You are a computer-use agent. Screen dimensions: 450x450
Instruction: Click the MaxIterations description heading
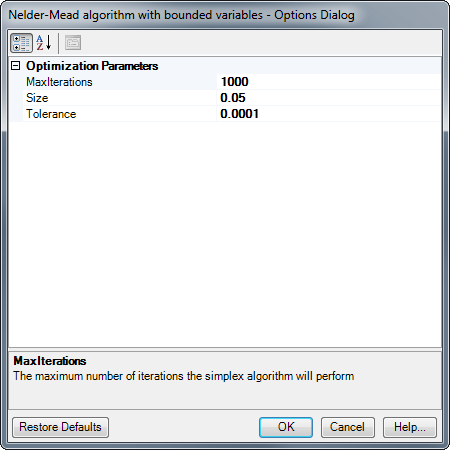coord(50,361)
